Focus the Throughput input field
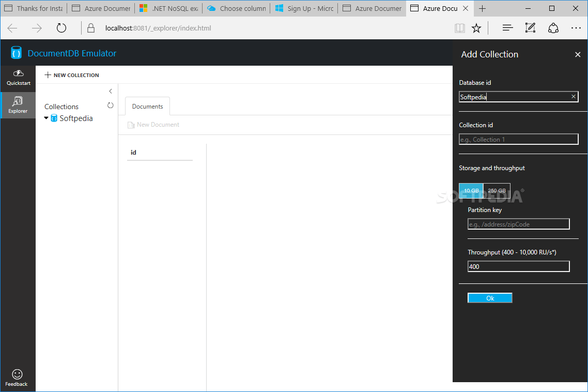Screen dimensions: 588x392 point(519,266)
